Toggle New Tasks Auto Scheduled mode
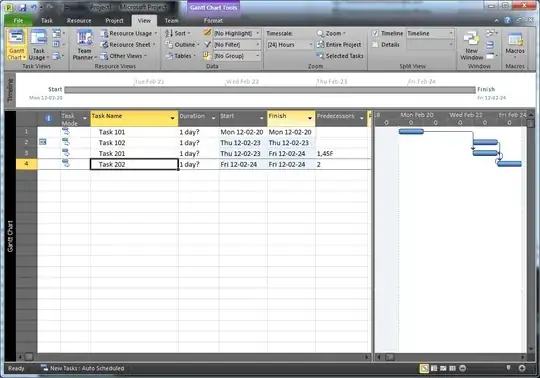Viewport: 540px width, 378px height. pos(82,368)
